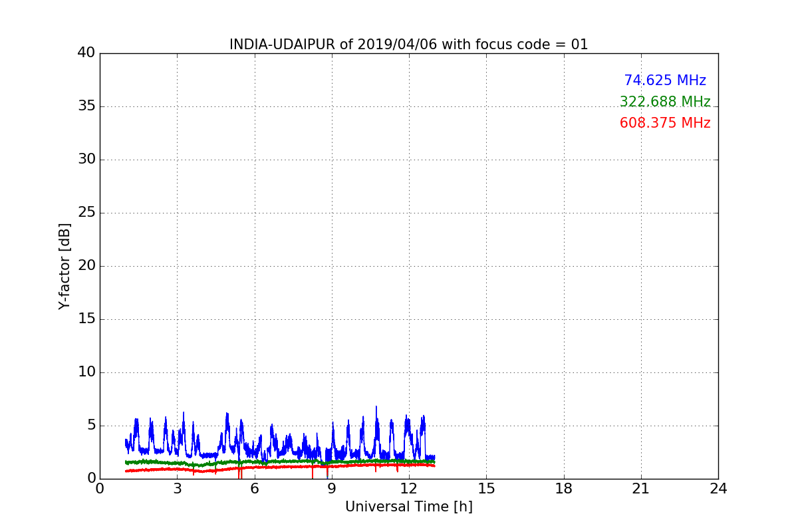
Task: Click the y-axis tick label 20
Action: [x=86, y=266]
